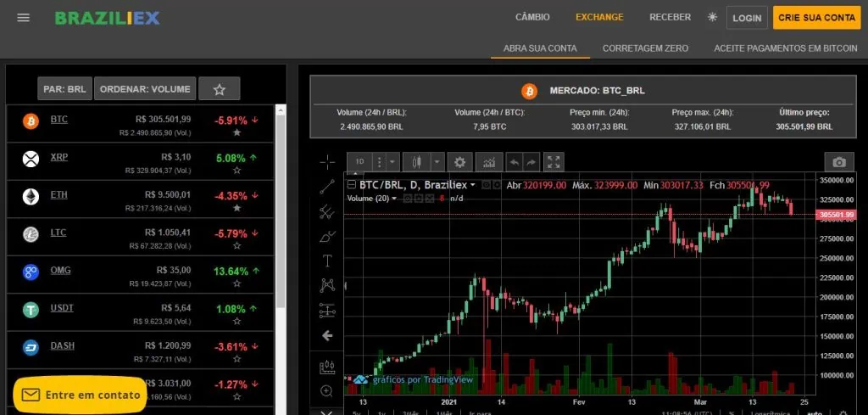Viewport: 868px width, 415px height.
Task: Collapse the chart legend minus box
Action: pyautogui.click(x=351, y=185)
